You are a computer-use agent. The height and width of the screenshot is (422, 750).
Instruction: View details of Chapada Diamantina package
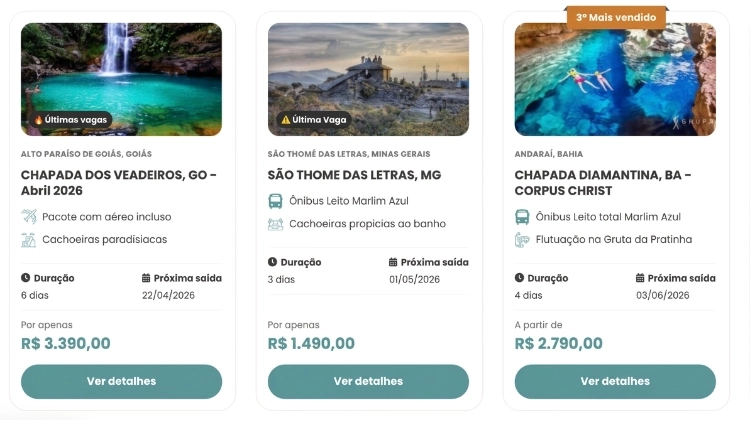615,381
